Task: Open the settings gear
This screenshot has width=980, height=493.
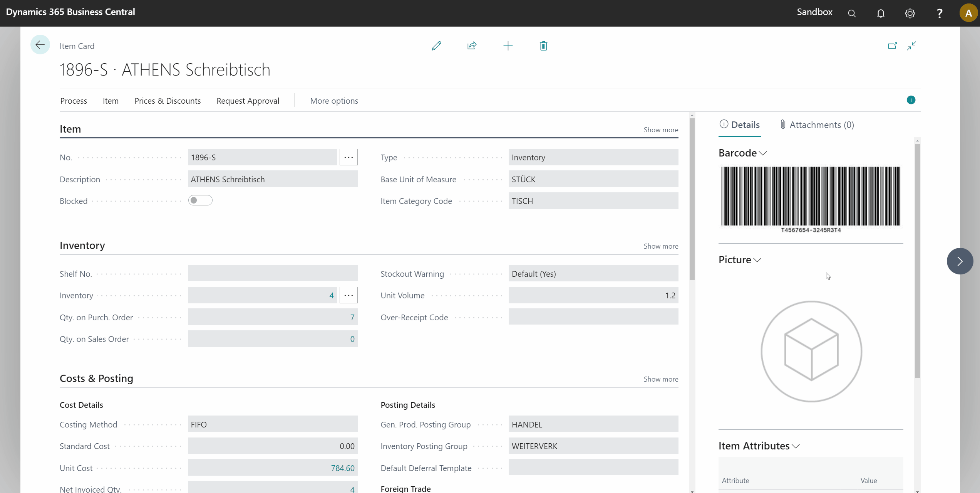Action: pyautogui.click(x=910, y=13)
